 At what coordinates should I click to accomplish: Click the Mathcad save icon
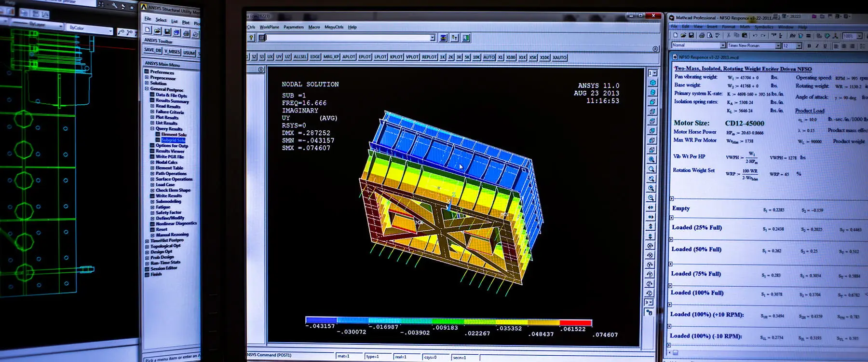(x=691, y=35)
